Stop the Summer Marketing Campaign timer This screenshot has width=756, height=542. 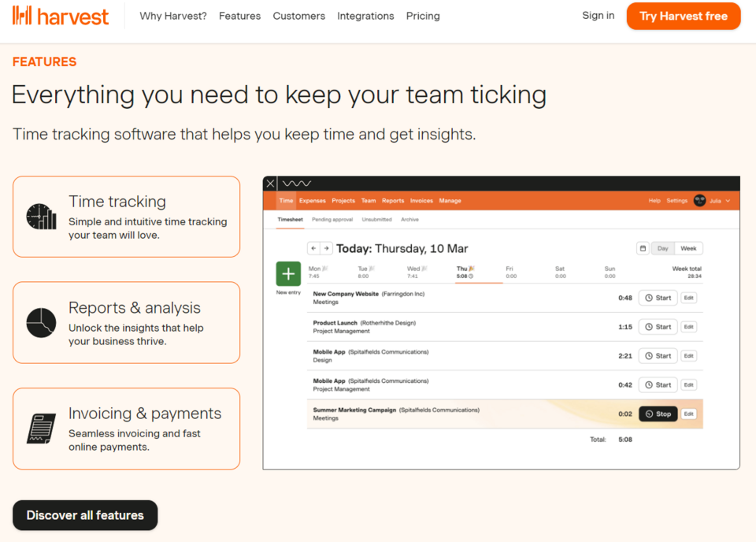click(x=658, y=414)
